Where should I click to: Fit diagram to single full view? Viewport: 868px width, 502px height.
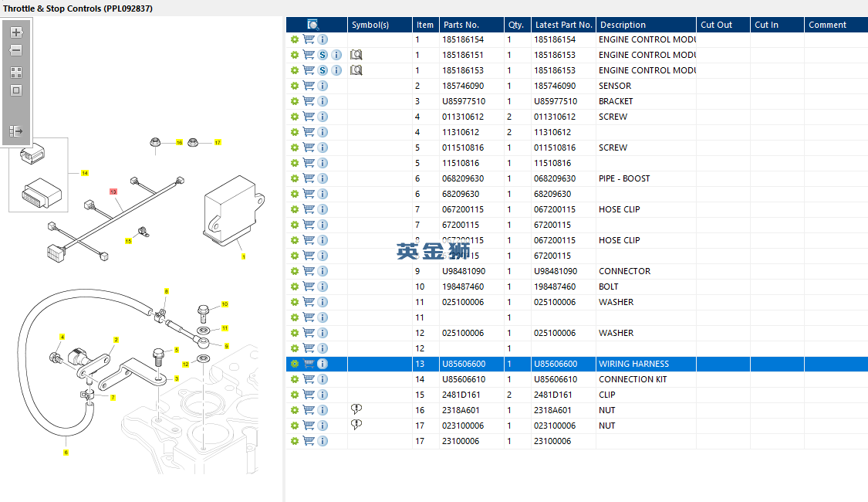(x=16, y=90)
